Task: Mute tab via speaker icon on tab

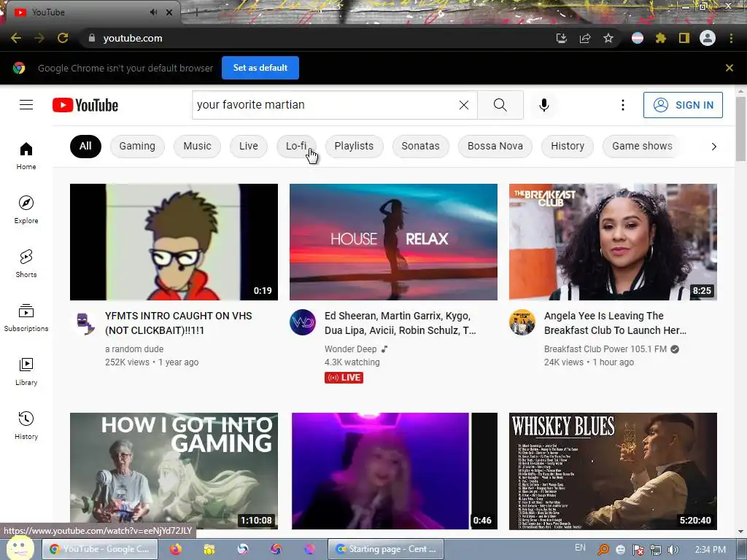Action: tap(153, 12)
